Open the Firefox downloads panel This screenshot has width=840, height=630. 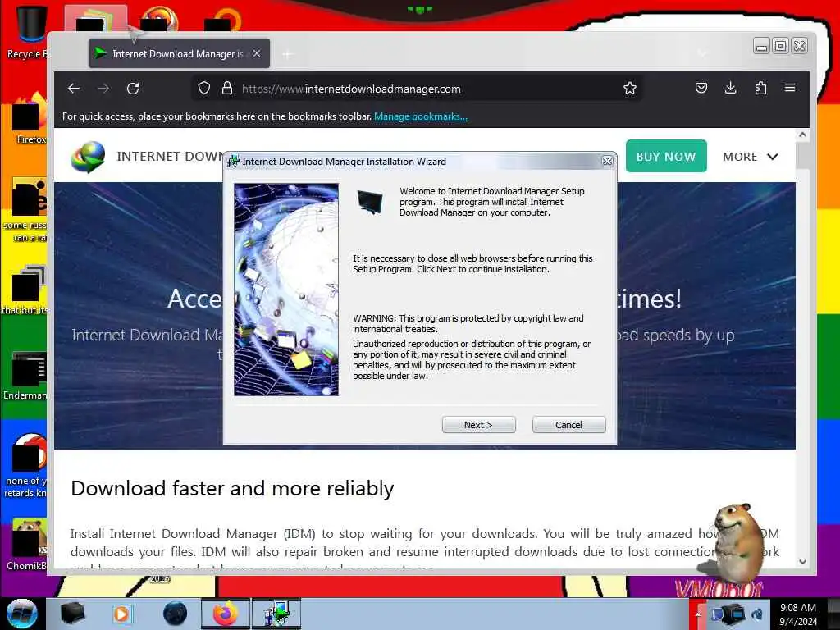click(730, 88)
